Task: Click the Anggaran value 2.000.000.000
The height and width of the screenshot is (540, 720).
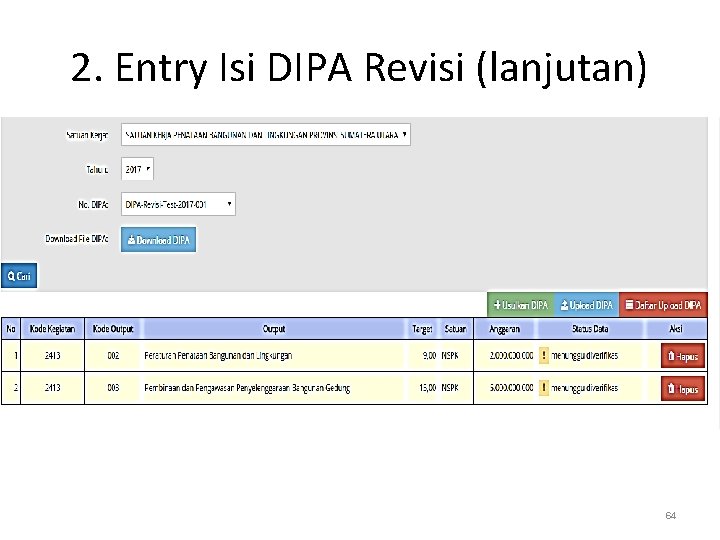Action: point(511,355)
